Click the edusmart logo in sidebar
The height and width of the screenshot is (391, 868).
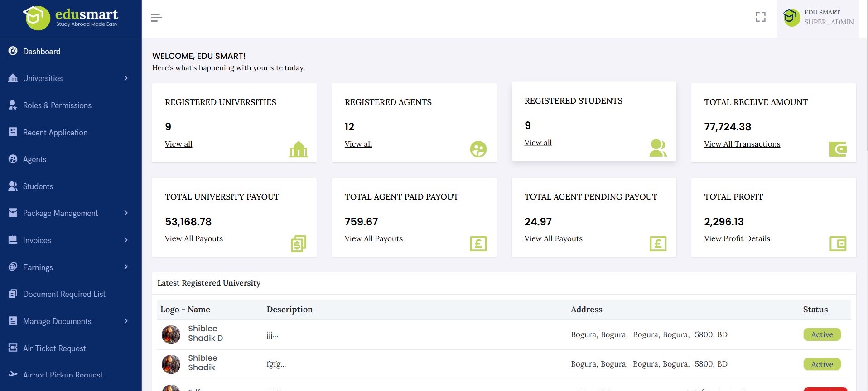[71, 18]
